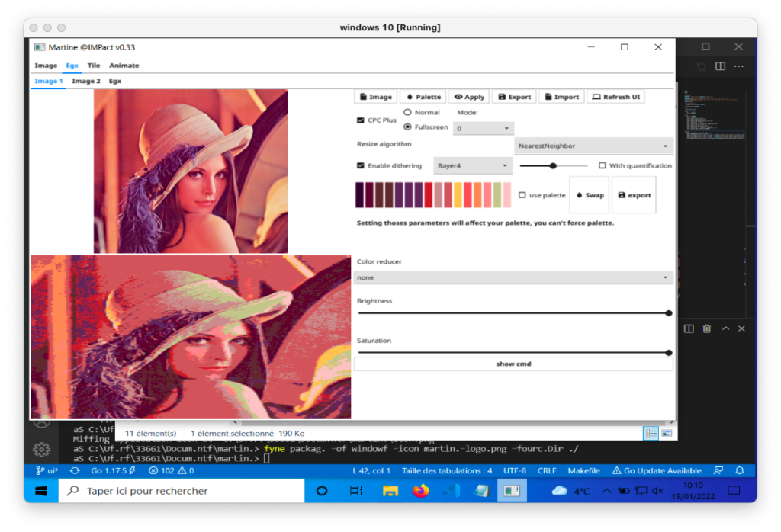Switch to the Image 2 sub-tab
The image size is (781, 532).
85,81
